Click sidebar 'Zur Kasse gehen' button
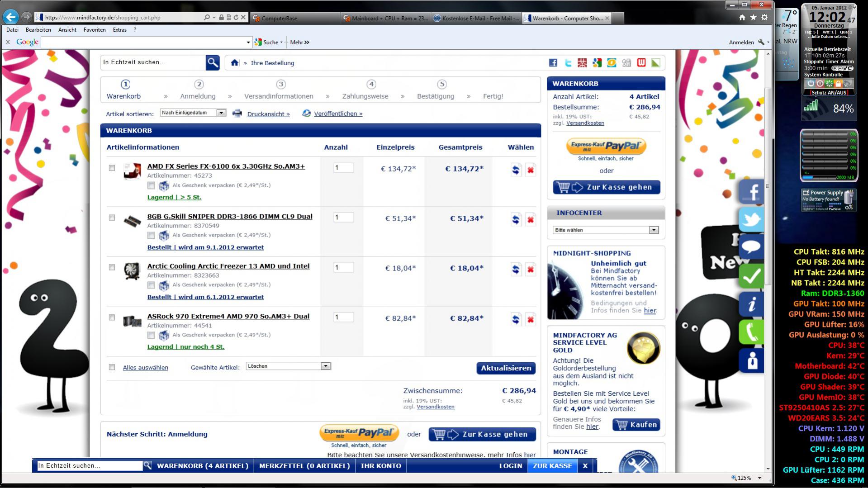This screenshot has height=488, width=868. tap(607, 187)
